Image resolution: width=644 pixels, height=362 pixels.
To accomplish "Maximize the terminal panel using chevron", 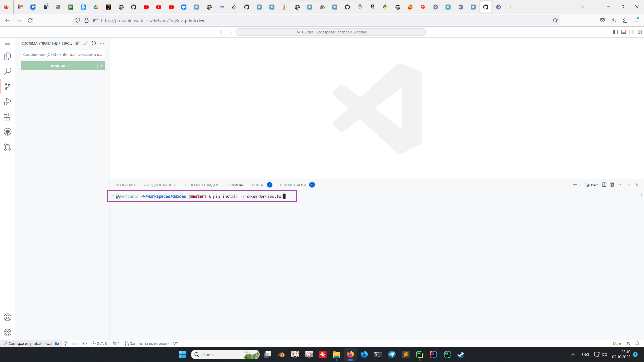I will (x=629, y=185).
